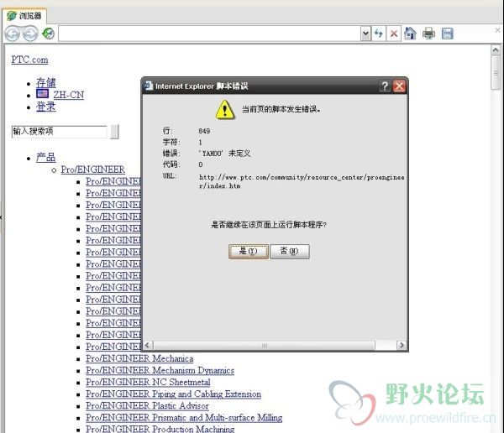This screenshot has width=504, height=433.
Task: Open the 登录 login link
Action: coord(46,107)
